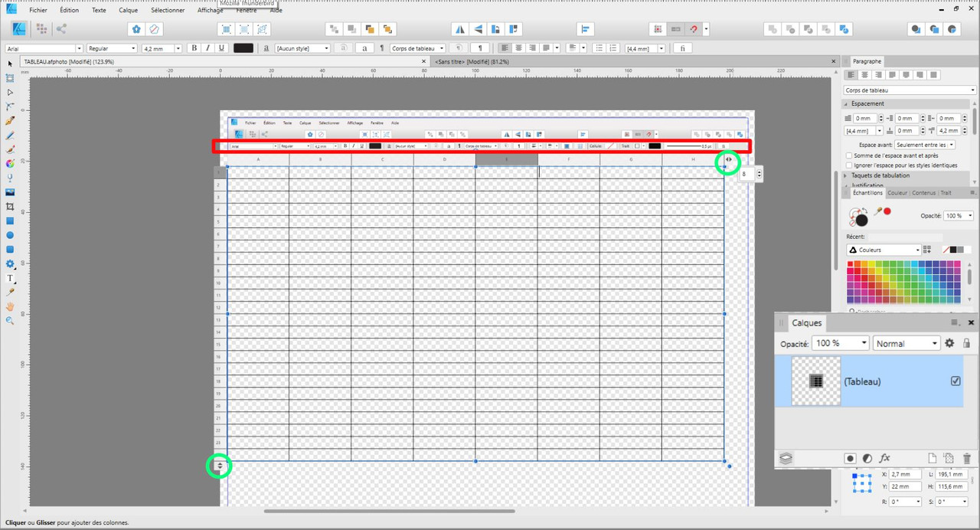
Task: Switch to the Couleur panel tab
Action: click(898, 193)
